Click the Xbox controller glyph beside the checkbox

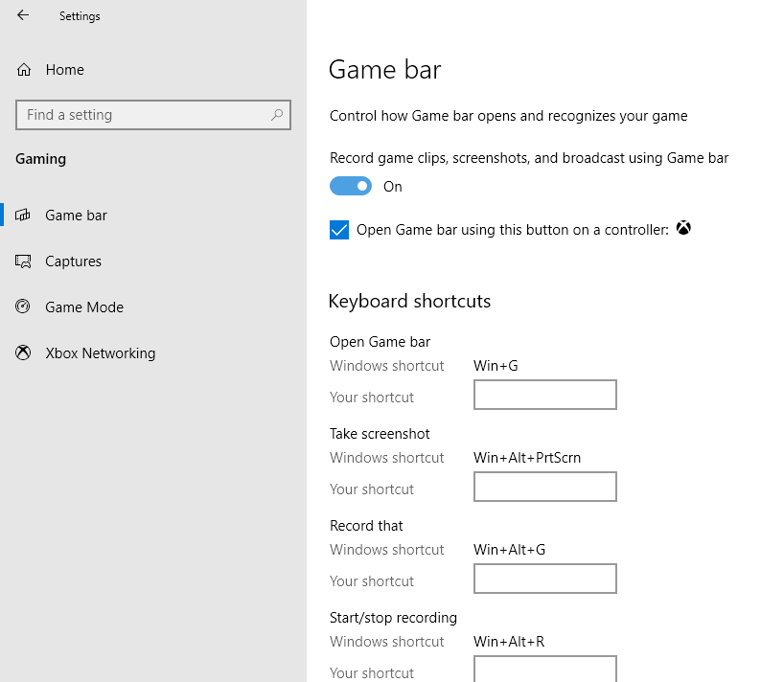(x=682, y=228)
